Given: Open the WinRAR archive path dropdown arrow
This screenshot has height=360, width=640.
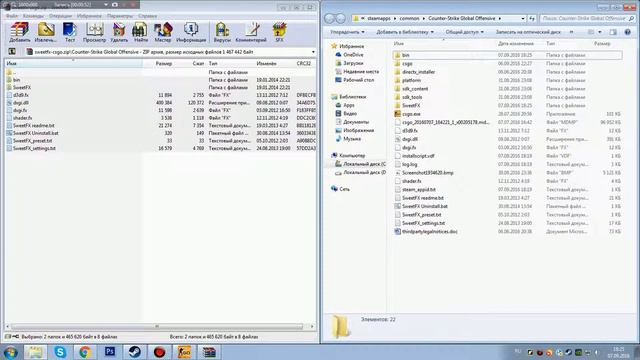Looking at the screenshot, I should (313, 52).
